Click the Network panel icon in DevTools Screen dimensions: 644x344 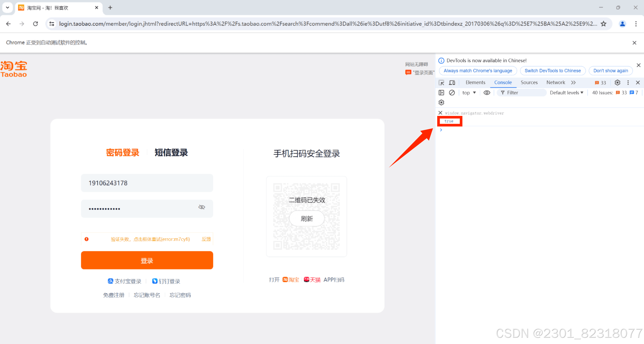coord(556,82)
